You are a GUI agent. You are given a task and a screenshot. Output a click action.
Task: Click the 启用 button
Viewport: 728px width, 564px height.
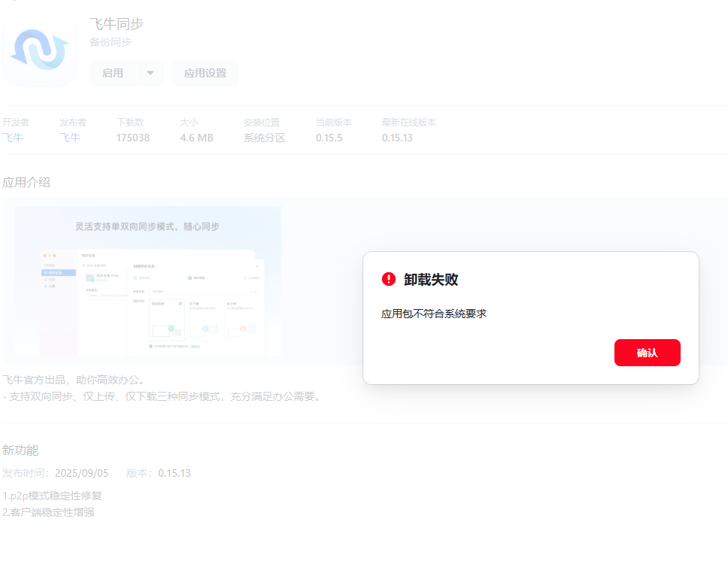pyautogui.click(x=113, y=73)
